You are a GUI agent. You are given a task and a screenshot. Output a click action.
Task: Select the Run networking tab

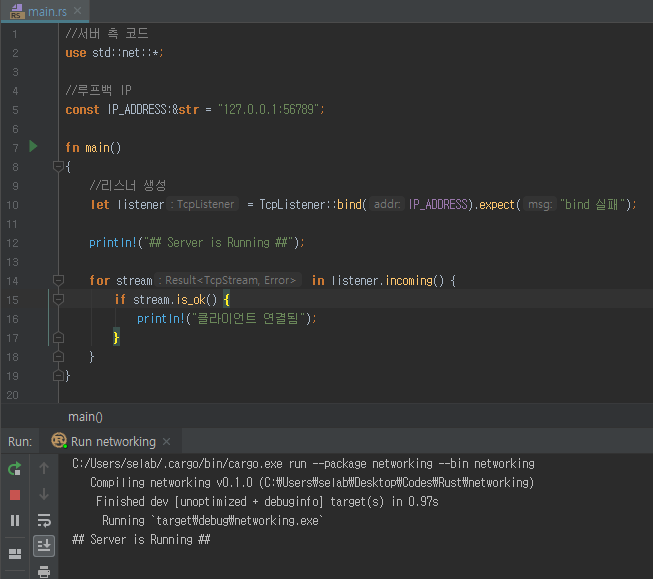click(112, 441)
